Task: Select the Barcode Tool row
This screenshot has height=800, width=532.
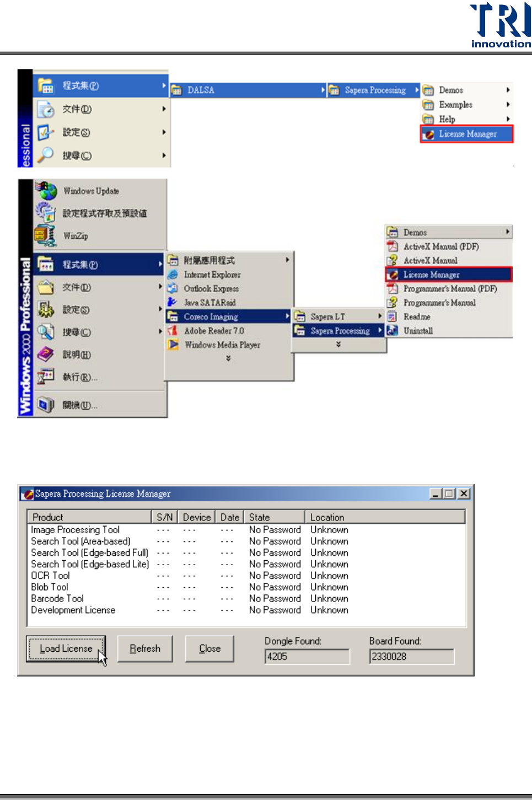Action: [246, 598]
